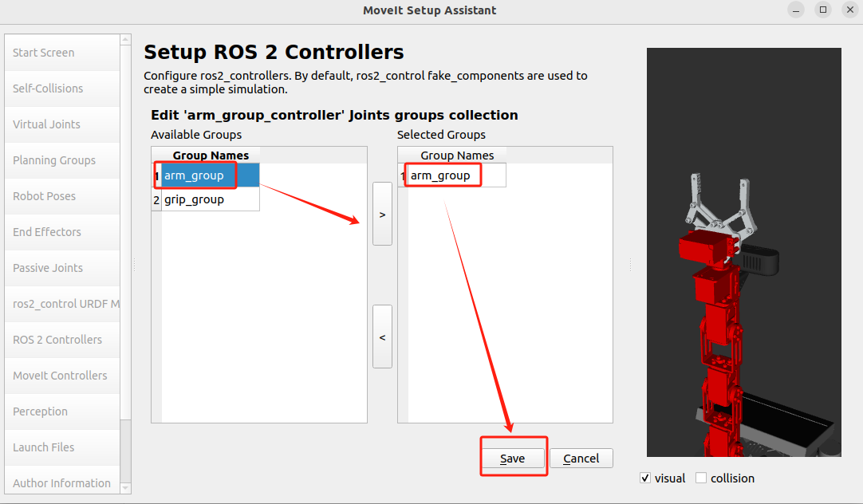Click the sidebar scrollbar up arrow
Viewport: 863px width, 504px height.
point(125,40)
